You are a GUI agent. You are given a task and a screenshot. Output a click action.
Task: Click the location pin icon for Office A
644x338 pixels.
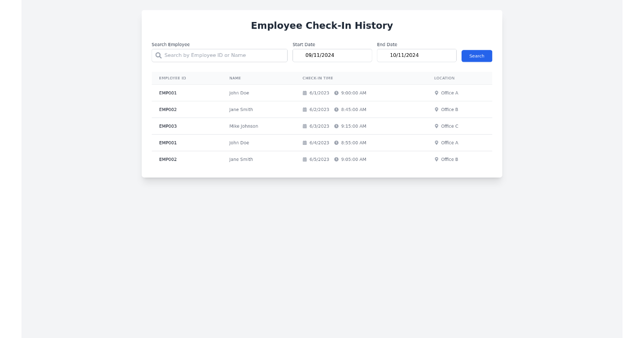pyautogui.click(x=436, y=92)
